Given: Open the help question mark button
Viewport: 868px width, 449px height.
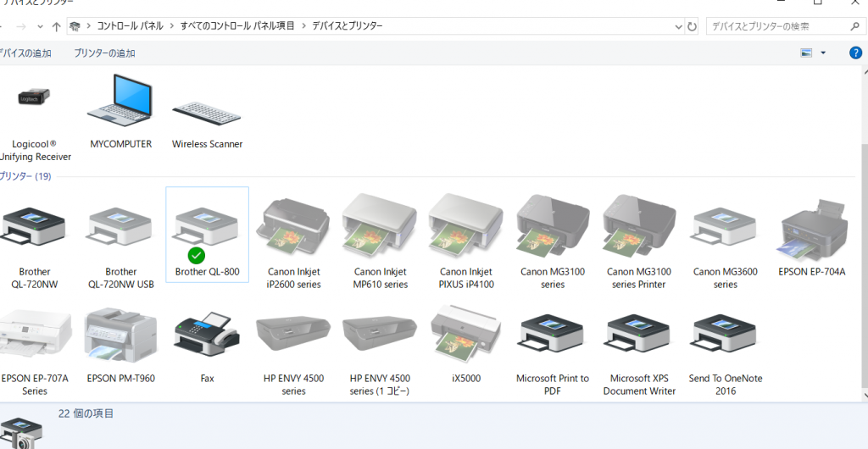Looking at the screenshot, I should tap(856, 53).
